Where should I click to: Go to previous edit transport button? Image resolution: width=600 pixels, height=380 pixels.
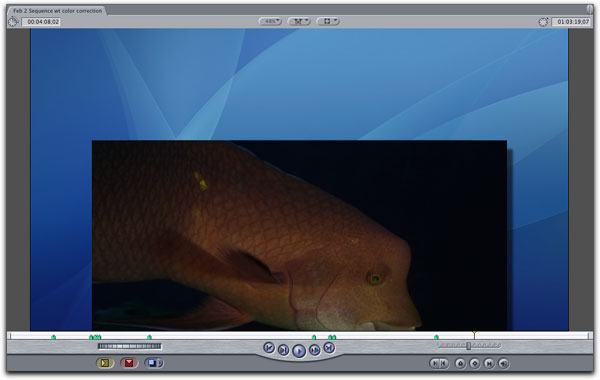point(269,347)
